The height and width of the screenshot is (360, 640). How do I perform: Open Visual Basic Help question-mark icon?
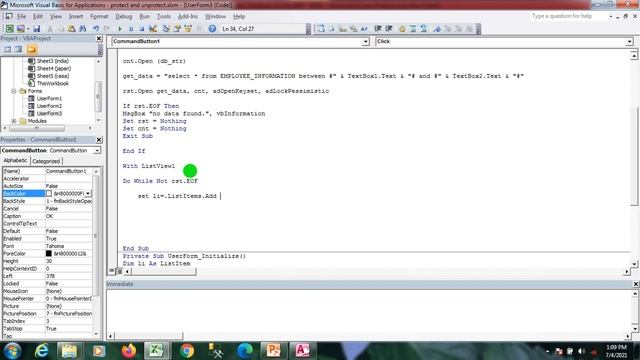coord(212,29)
